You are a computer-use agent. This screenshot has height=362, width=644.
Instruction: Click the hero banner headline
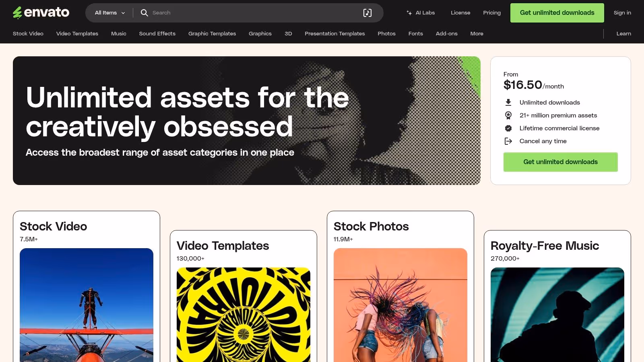coord(187,112)
